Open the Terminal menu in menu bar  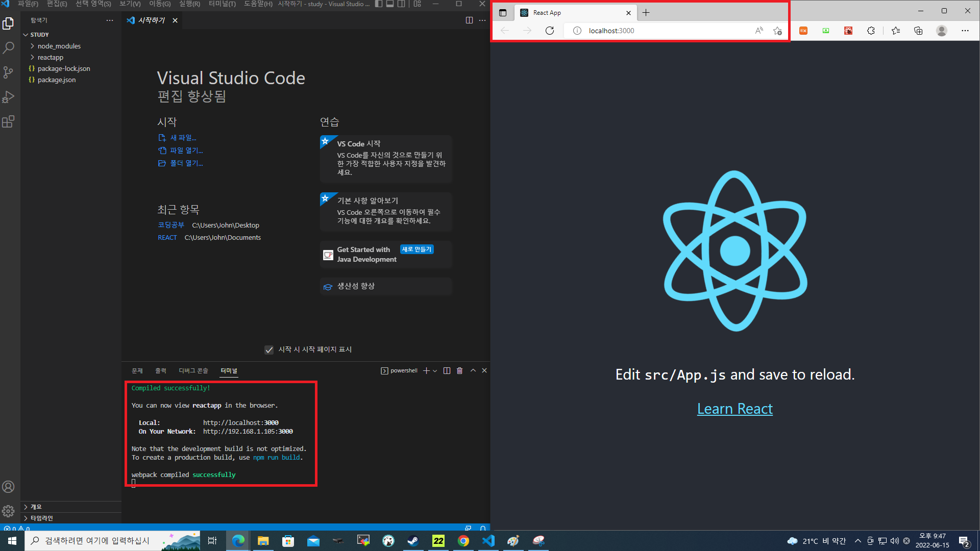pyautogui.click(x=222, y=4)
